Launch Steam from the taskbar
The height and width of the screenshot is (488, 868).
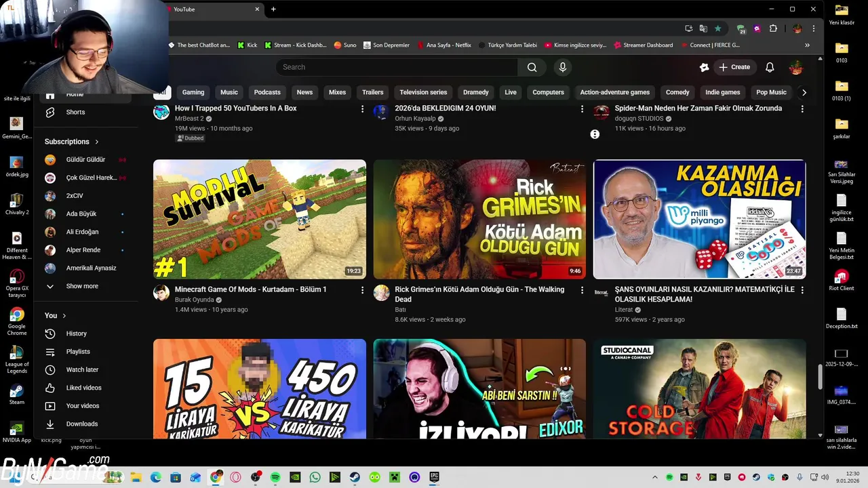(x=355, y=477)
